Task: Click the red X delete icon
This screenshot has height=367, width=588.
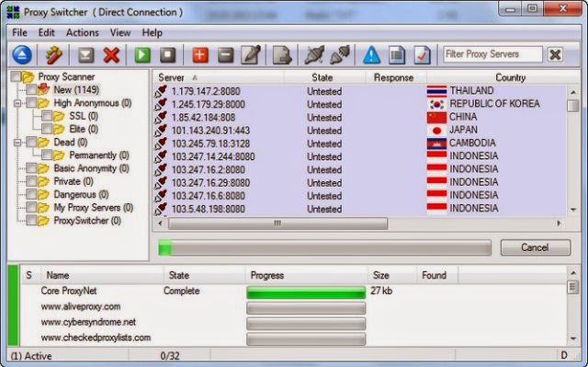Action: (x=111, y=55)
